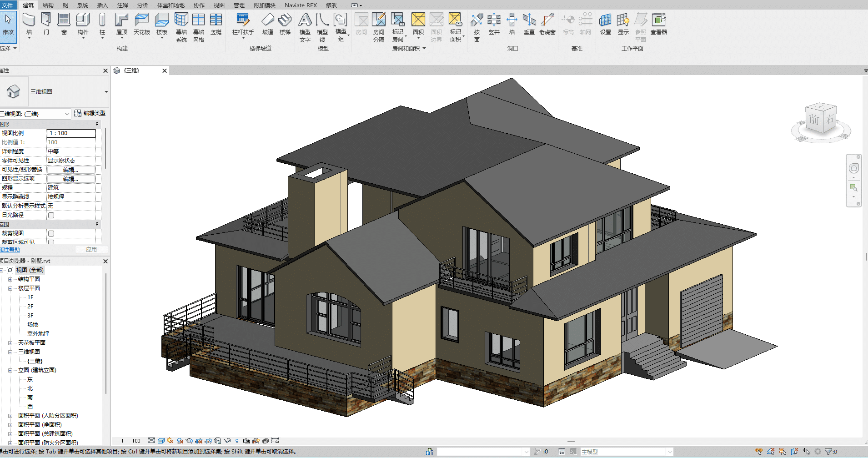The width and height of the screenshot is (868, 458).
Task: Click the 模型文字 model text icon
Action: [305, 20]
